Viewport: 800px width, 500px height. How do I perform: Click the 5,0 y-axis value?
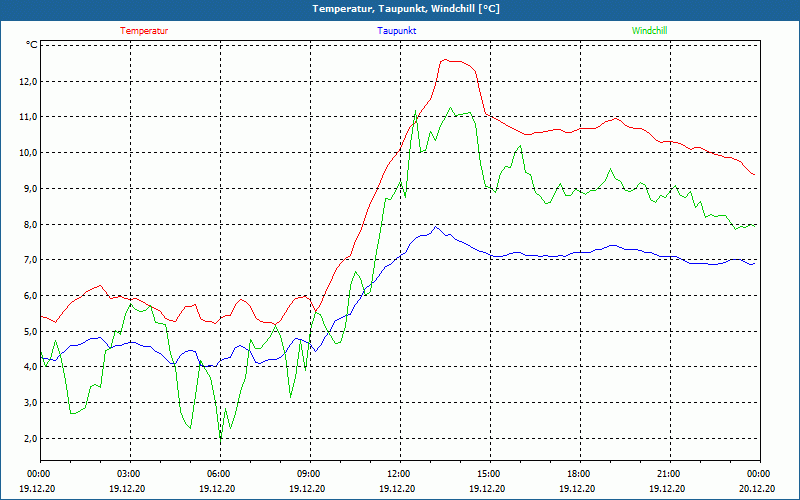point(30,331)
